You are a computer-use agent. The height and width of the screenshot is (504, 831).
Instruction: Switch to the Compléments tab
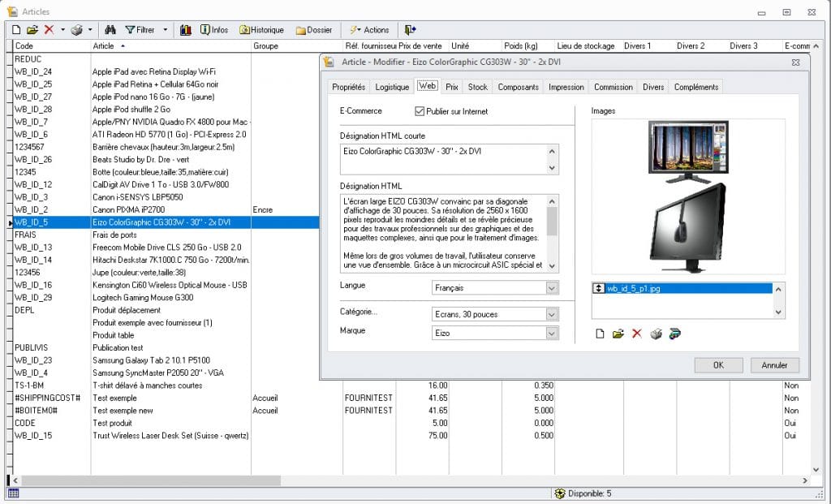pos(695,87)
